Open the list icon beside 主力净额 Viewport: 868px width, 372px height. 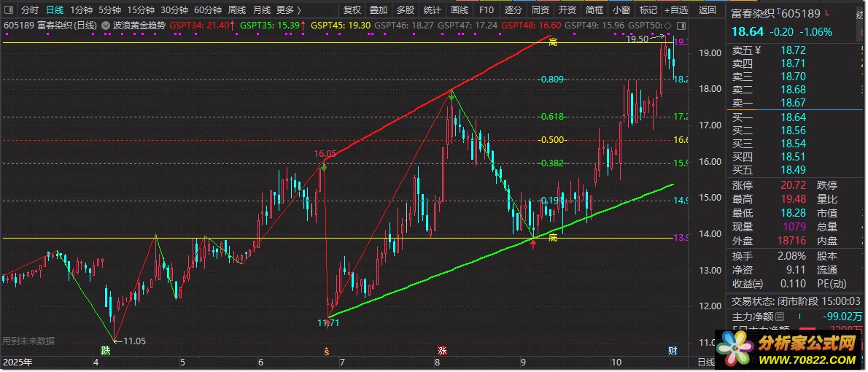click(780, 317)
